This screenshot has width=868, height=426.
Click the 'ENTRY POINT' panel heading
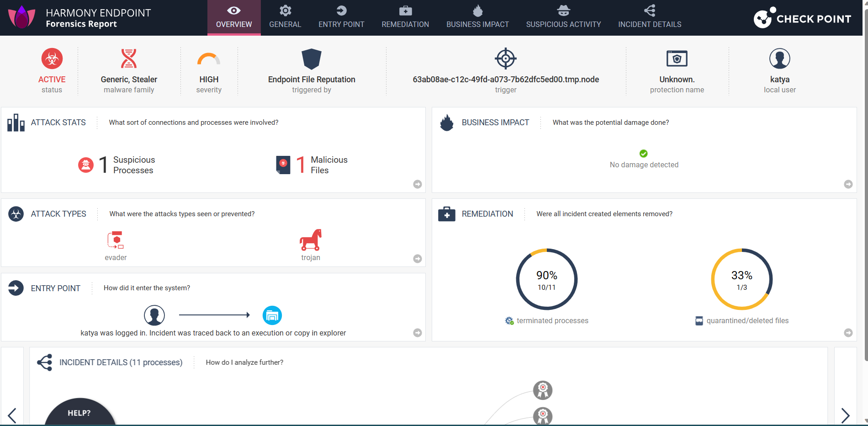56,288
